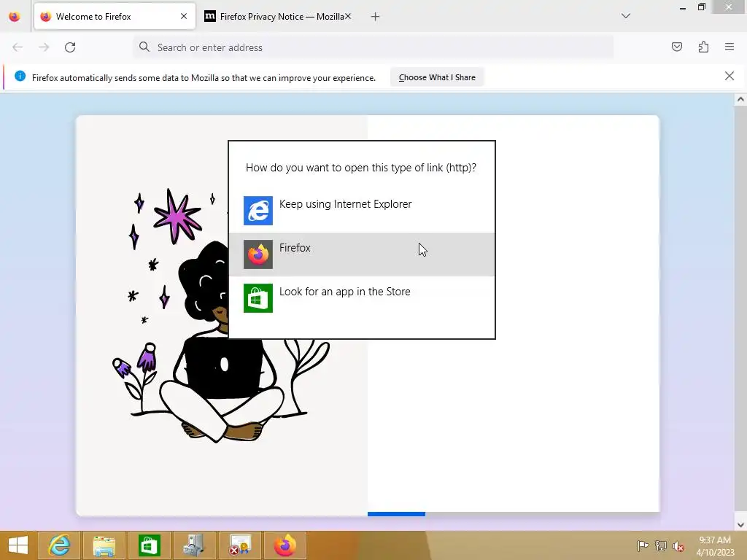The height and width of the screenshot is (560, 747).
Task: Open a new tab with plus button
Action: click(x=376, y=17)
